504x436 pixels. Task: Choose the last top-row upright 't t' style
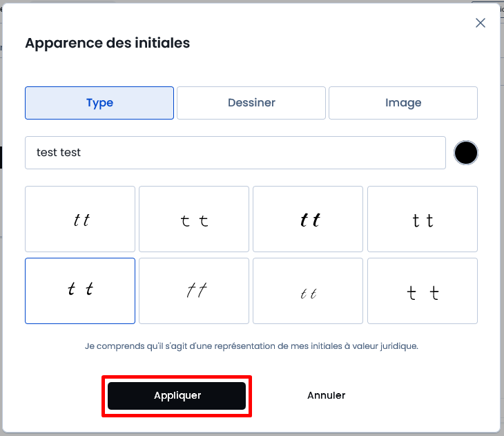click(423, 219)
